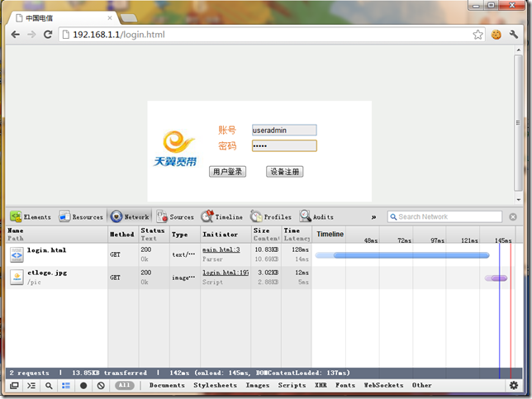532x399 pixels.
Task: Click the browser forward arrow
Action: (x=31, y=34)
